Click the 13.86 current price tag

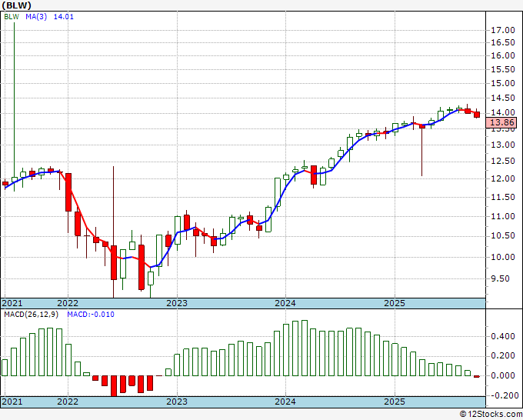coord(501,122)
